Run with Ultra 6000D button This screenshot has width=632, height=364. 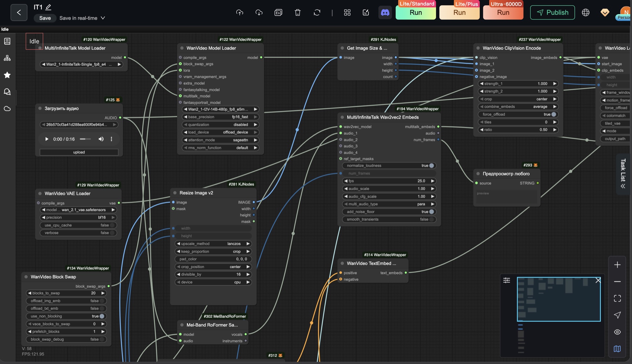(x=503, y=13)
